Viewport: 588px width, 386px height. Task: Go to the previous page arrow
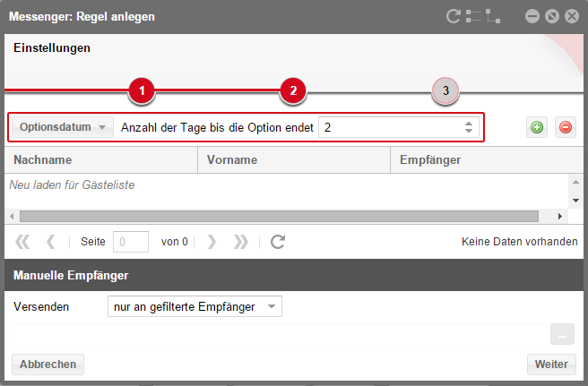click(x=51, y=241)
